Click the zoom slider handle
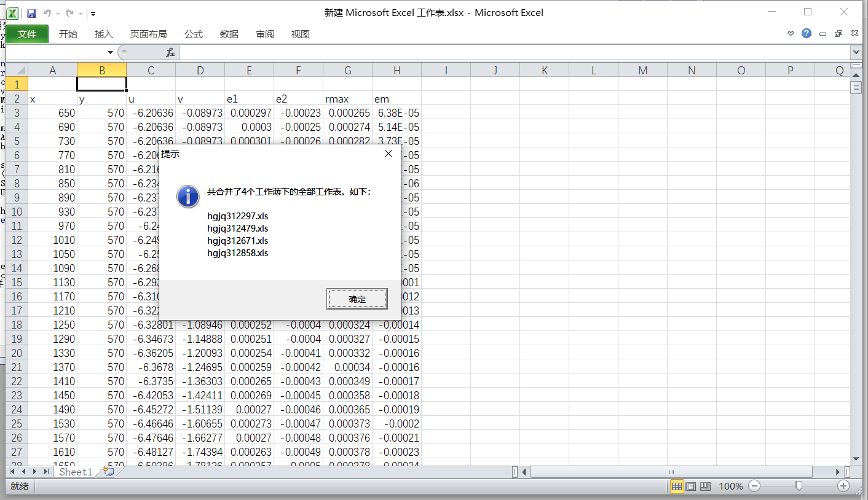The image size is (868, 500). click(x=799, y=486)
